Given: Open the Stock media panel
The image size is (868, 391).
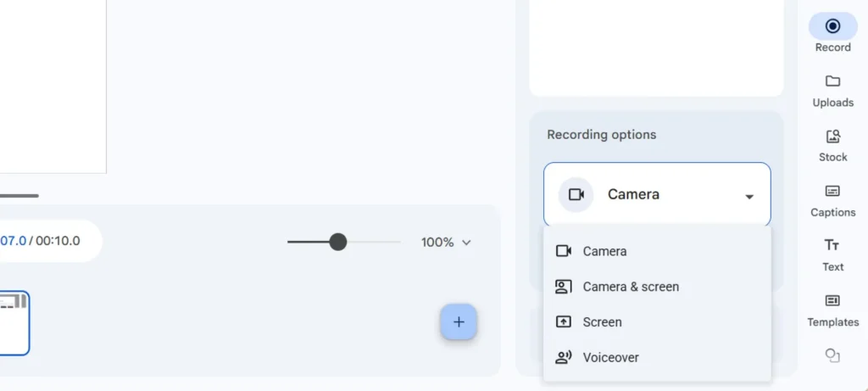Looking at the screenshot, I should pyautogui.click(x=832, y=144).
